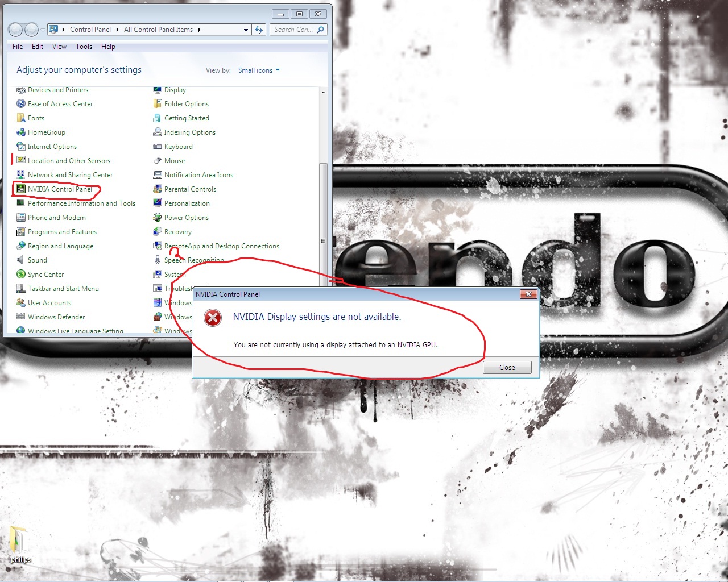Open RemoteApp and Desktop Connections link
This screenshot has height=582, width=728.
(x=222, y=246)
